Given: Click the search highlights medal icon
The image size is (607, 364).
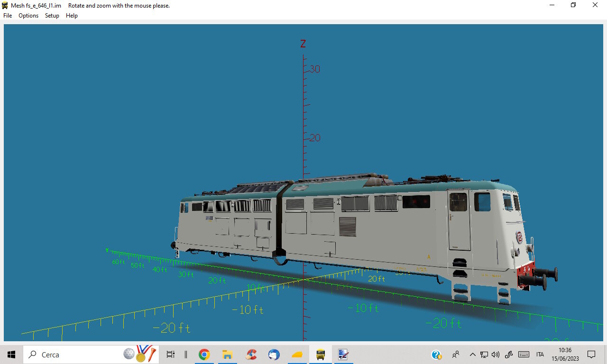Looking at the screenshot, I should pos(139,354).
